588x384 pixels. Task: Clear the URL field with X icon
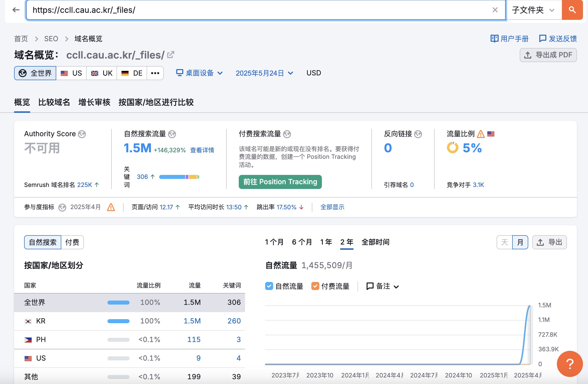(495, 10)
